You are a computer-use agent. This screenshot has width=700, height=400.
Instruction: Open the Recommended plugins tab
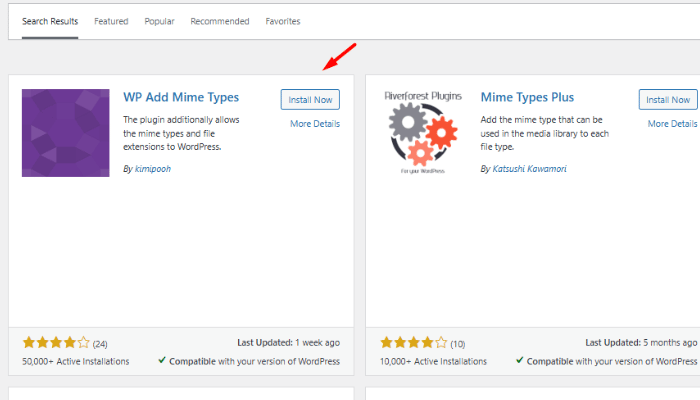220,21
